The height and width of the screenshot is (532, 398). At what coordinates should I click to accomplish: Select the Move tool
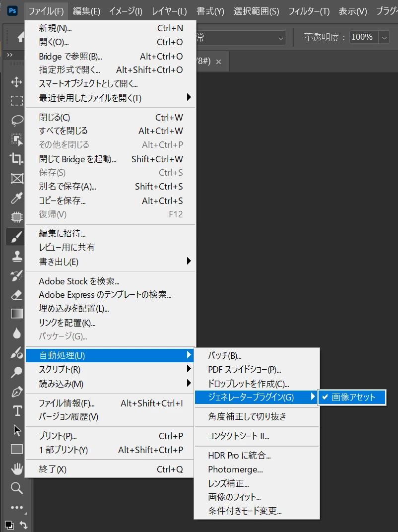16,82
